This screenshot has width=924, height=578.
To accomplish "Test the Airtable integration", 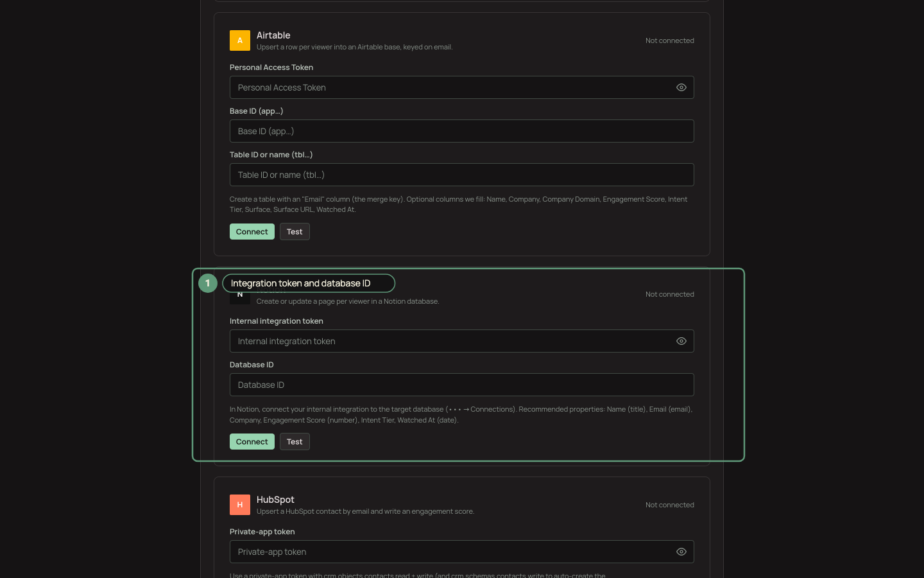I will click(295, 232).
